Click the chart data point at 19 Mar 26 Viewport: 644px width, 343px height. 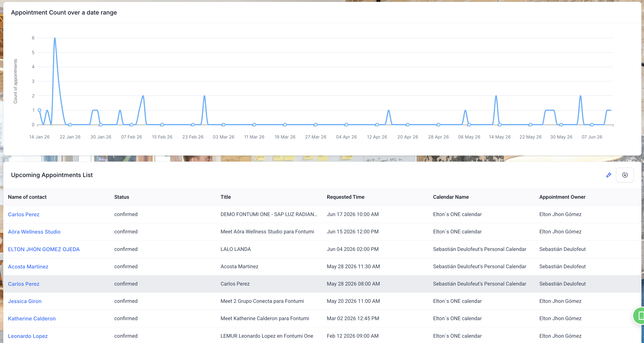285,125
